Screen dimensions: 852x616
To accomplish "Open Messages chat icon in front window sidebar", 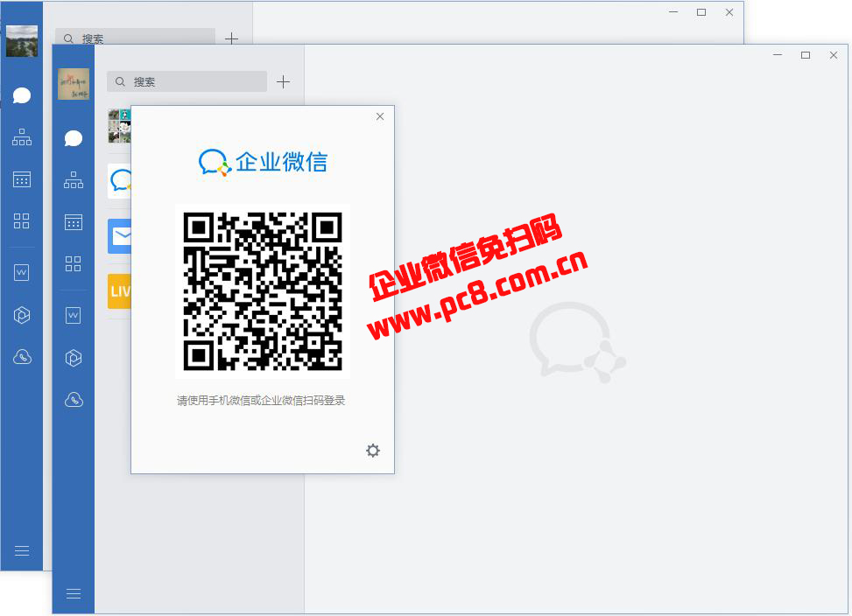I will click(74, 138).
